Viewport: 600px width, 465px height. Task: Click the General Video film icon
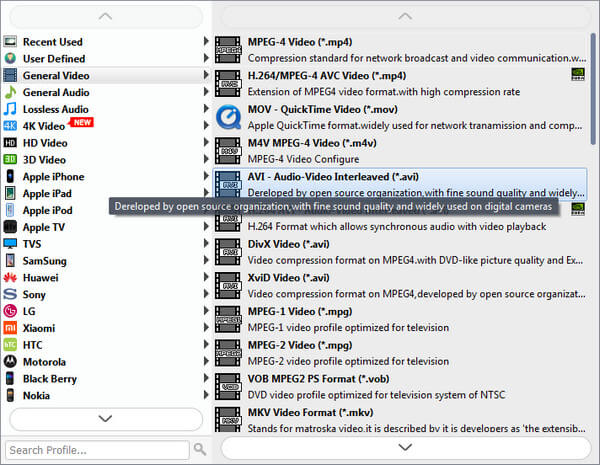click(10, 75)
